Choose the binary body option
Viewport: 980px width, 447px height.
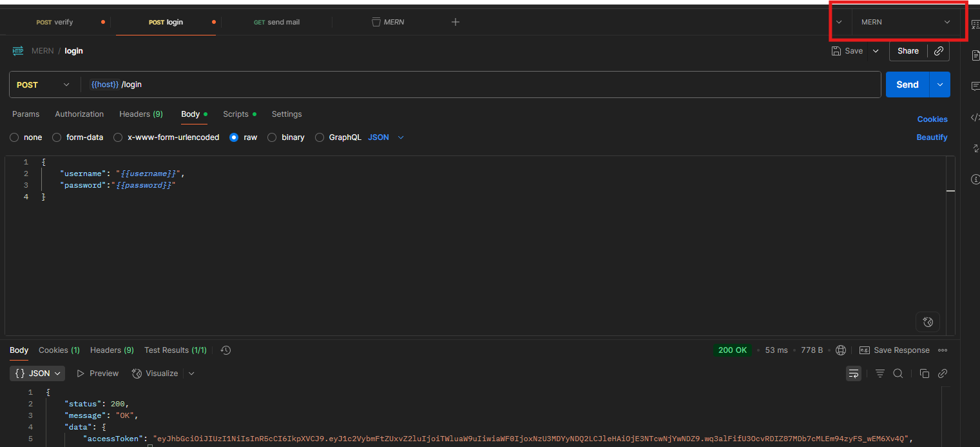coord(272,137)
